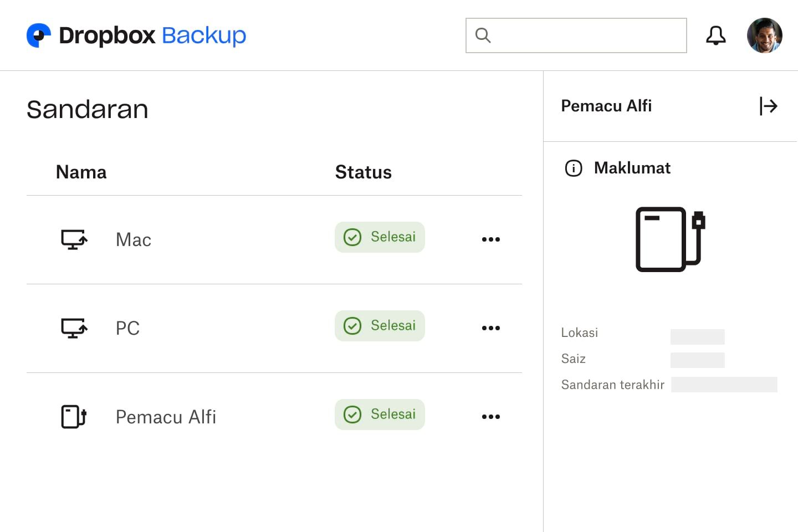798x532 pixels.
Task: Collapse the Pemacu Alfi details panel arrow
Action: pos(769,106)
